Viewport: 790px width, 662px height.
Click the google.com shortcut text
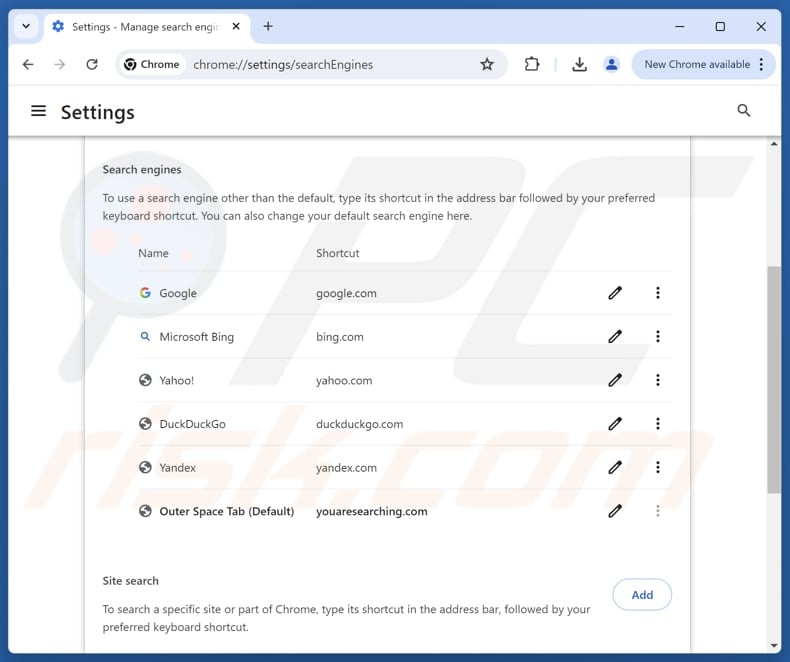coord(346,293)
